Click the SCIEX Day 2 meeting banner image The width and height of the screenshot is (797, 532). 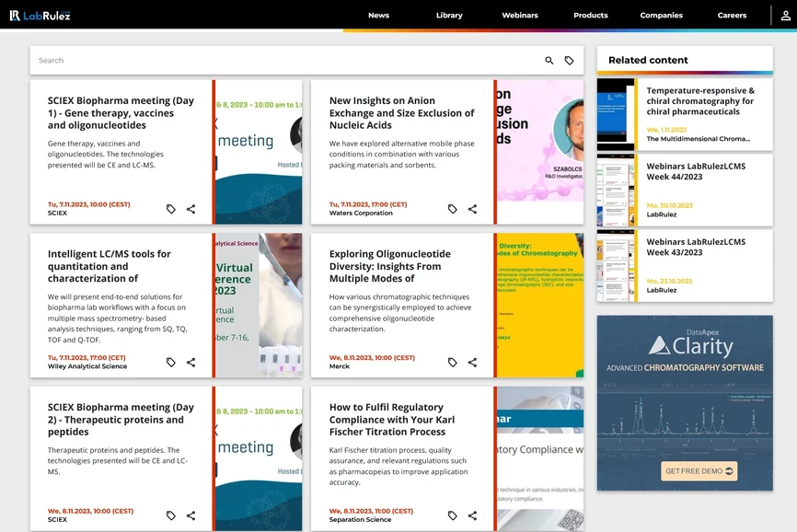point(259,459)
